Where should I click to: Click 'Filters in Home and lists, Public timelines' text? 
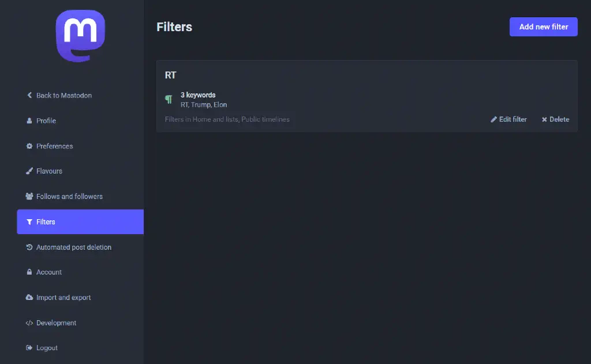tap(227, 119)
